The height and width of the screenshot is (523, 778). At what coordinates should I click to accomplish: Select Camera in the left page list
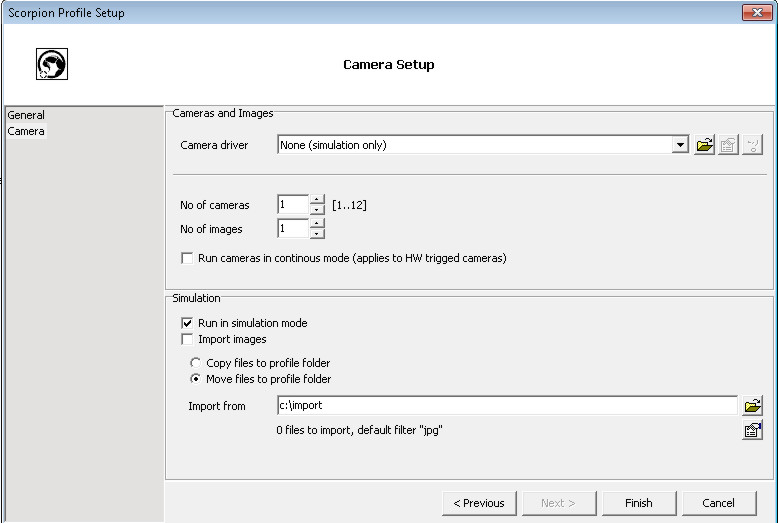(26, 131)
